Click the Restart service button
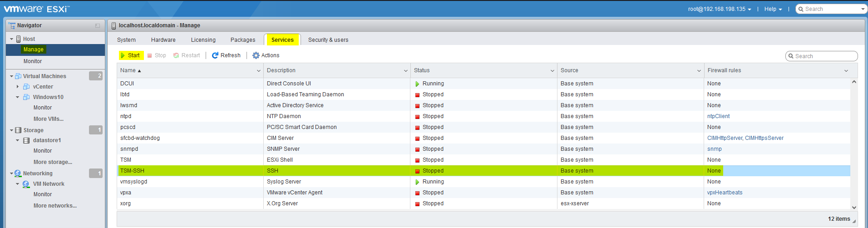This screenshot has height=228, width=868. (x=187, y=55)
